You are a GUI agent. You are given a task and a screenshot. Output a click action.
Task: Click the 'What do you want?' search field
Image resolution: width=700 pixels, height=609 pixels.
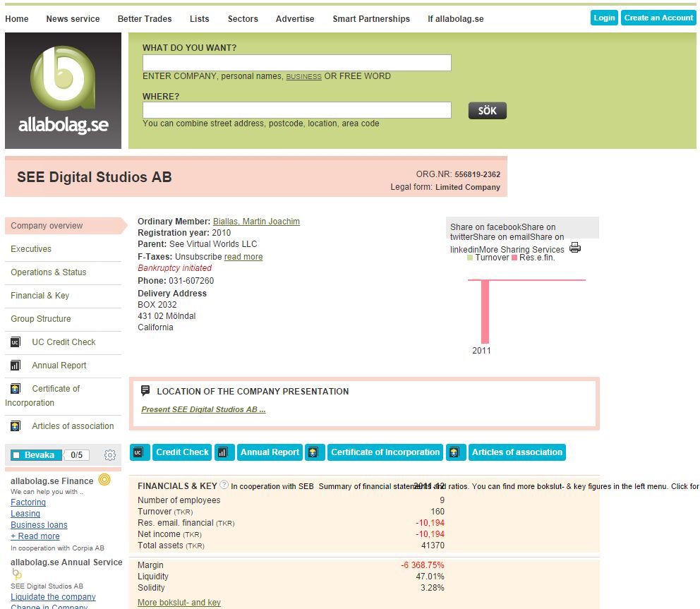[296, 63]
